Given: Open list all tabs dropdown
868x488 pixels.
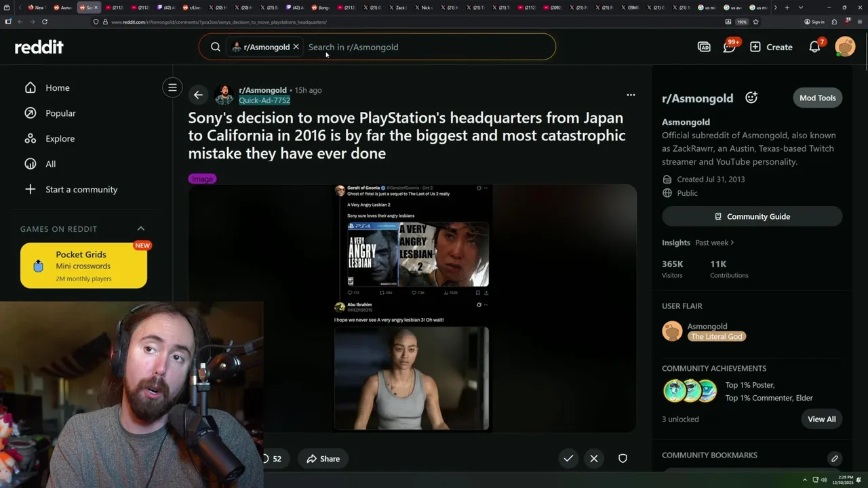Looking at the screenshot, I should [x=801, y=7].
